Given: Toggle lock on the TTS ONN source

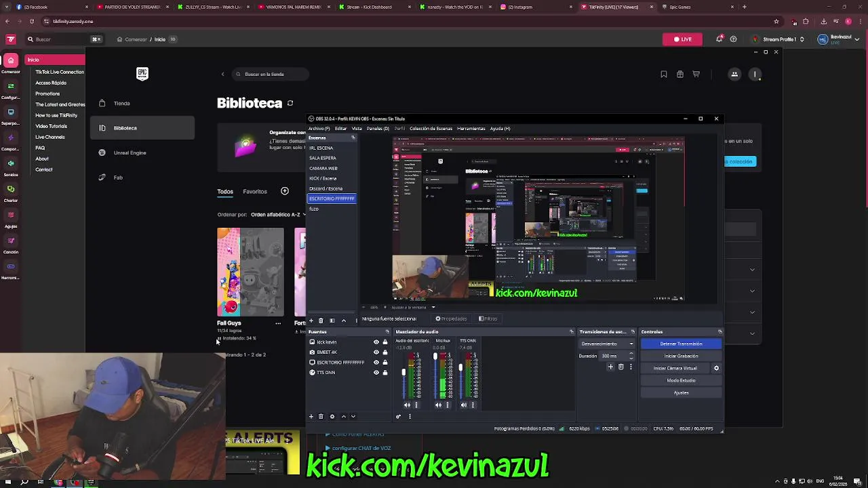Looking at the screenshot, I should point(385,373).
